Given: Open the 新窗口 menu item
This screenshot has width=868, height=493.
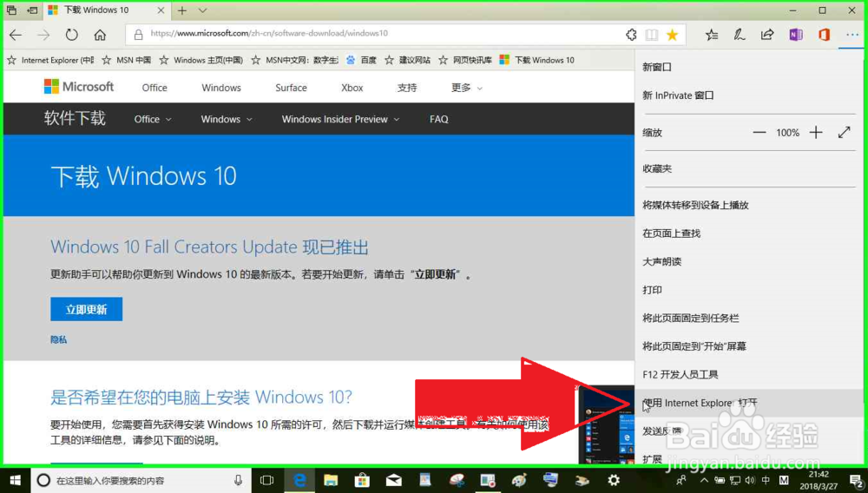Looking at the screenshot, I should click(x=749, y=67).
